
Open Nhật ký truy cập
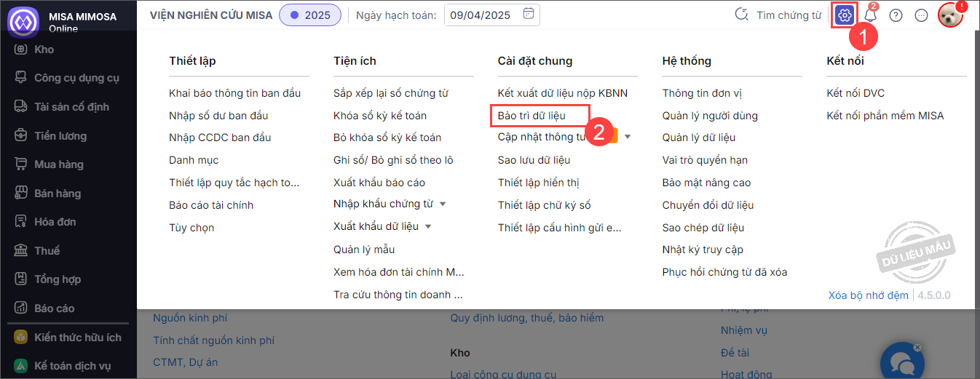point(703,250)
